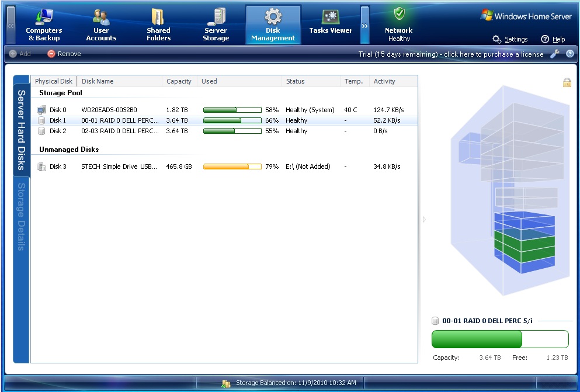Click the Free 1.23 TB value
The width and height of the screenshot is (580, 392).
pyautogui.click(x=557, y=358)
